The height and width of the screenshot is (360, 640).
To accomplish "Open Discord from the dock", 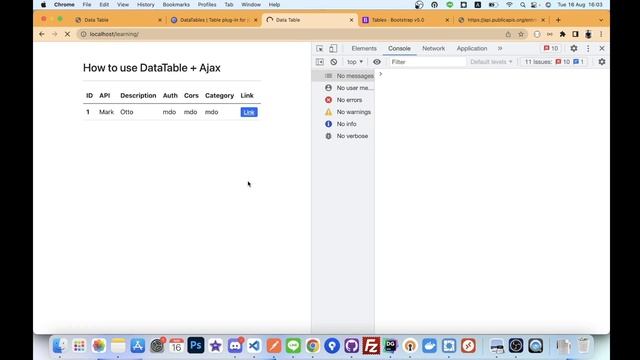I will tap(235, 346).
